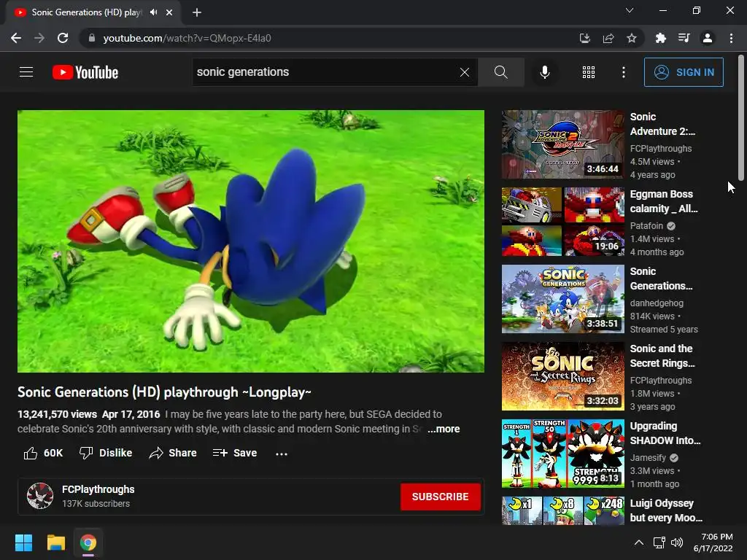Save video to a playlist
Viewport: 747px width, 560px height.
(235, 453)
